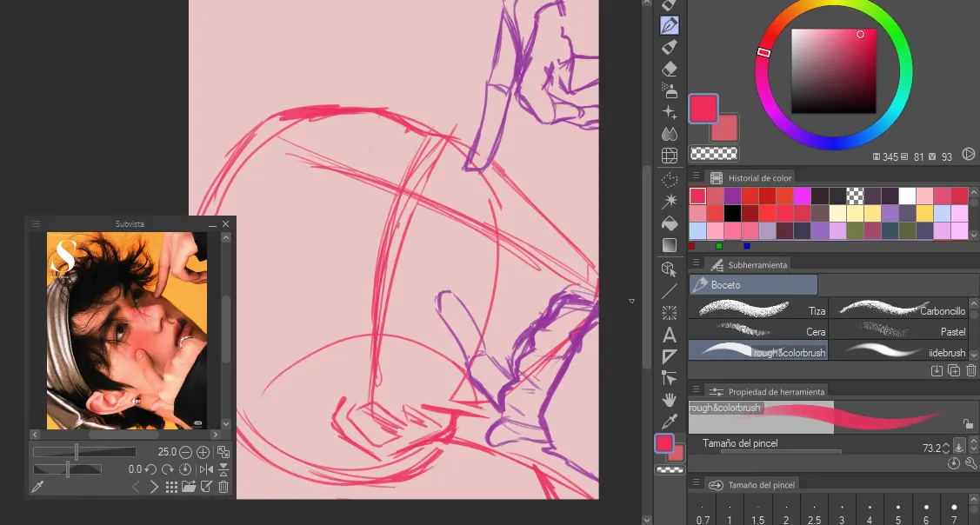This screenshot has height=525, width=980.
Task: Click the Subvista rotation slider
Action: (68, 469)
